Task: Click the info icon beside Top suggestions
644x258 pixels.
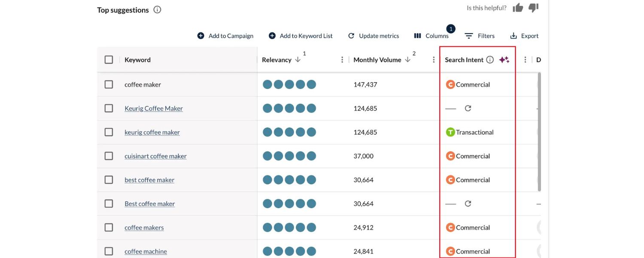Action: coord(157,9)
